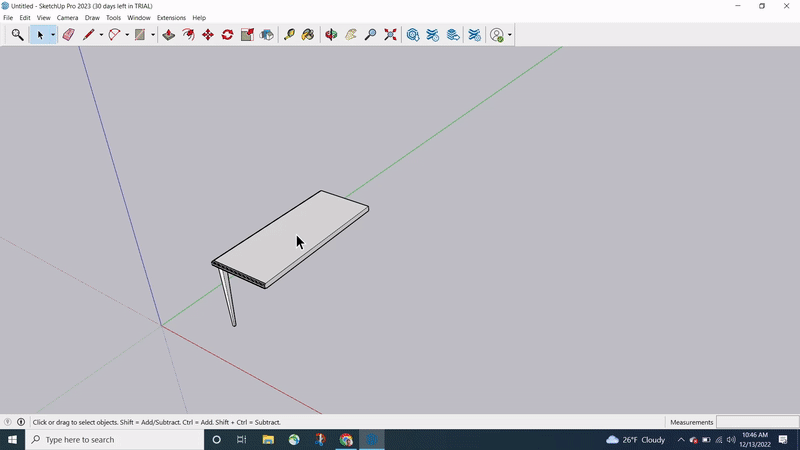The width and height of the screenshot is (800, 450).
Task: Click the Measurements input box
Action: (x=757, y=422)
